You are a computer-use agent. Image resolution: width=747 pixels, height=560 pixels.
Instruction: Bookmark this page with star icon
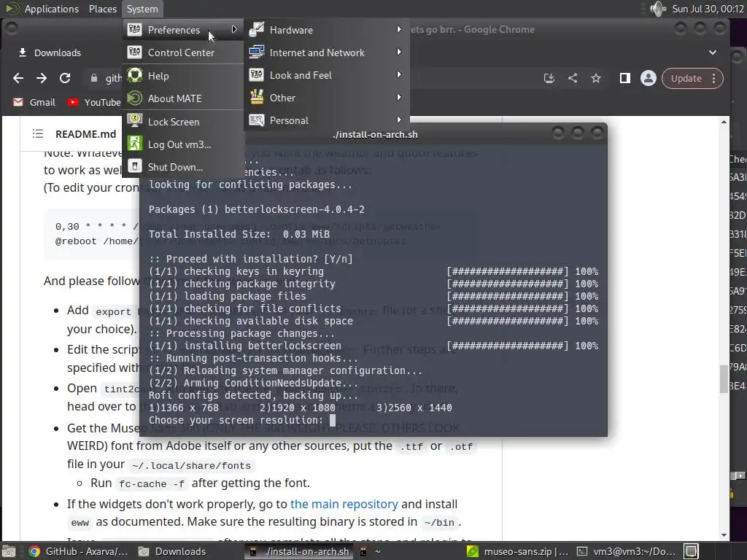pos(596,78)
